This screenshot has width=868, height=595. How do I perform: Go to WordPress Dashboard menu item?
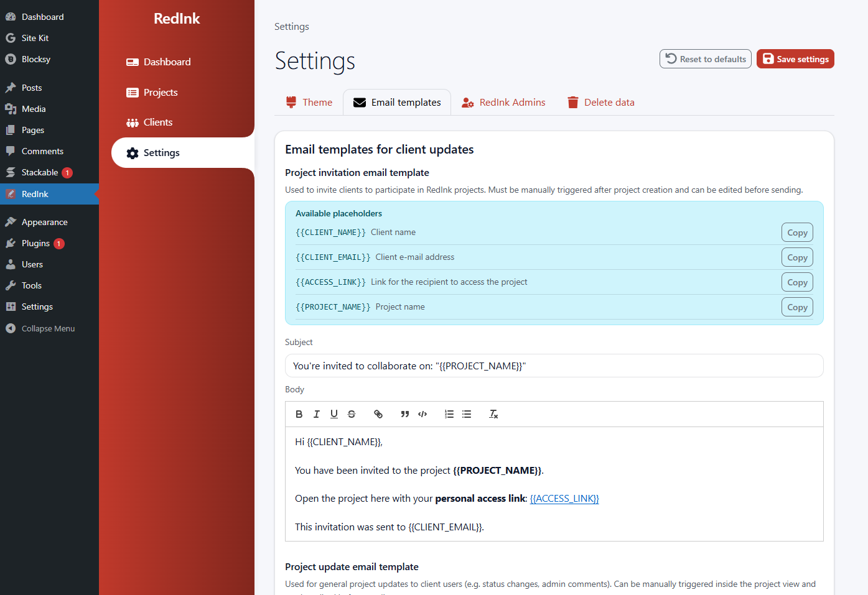[49, 17]
